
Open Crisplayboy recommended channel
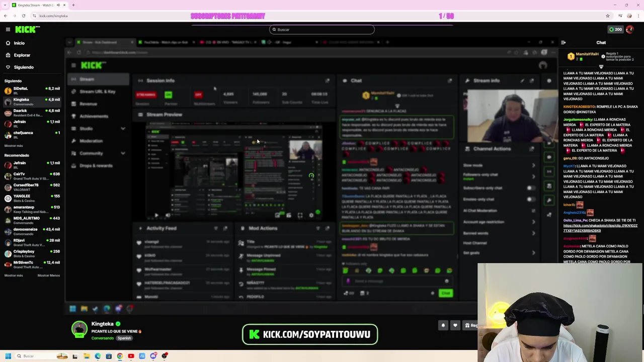tap(32, 253)
